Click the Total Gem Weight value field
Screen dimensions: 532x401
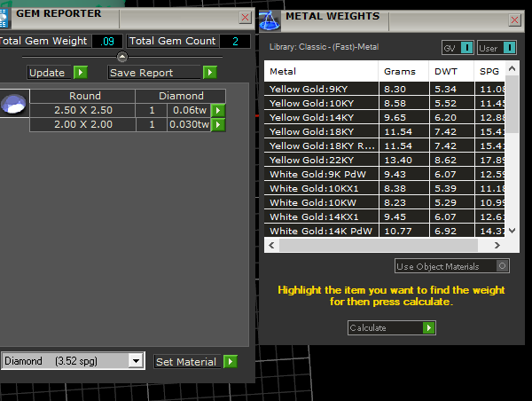pos(107,41)
